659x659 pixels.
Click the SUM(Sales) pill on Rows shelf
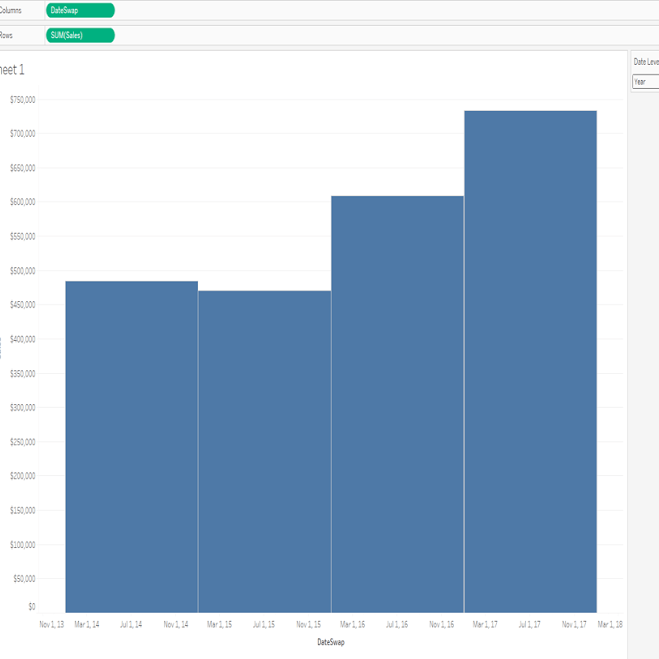[80, 35]
